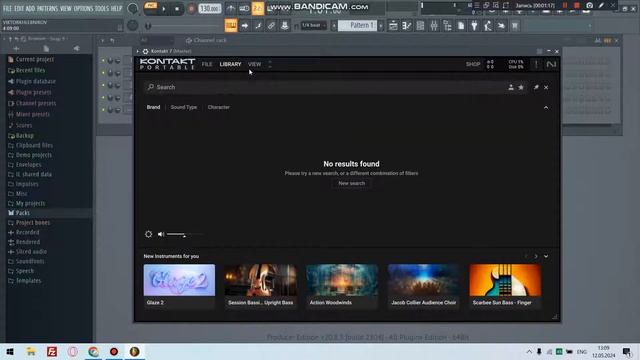This screenshot has height=360, width=640.
Task: Open the Kontakt window title menu arrow
Action: [138, 51]
